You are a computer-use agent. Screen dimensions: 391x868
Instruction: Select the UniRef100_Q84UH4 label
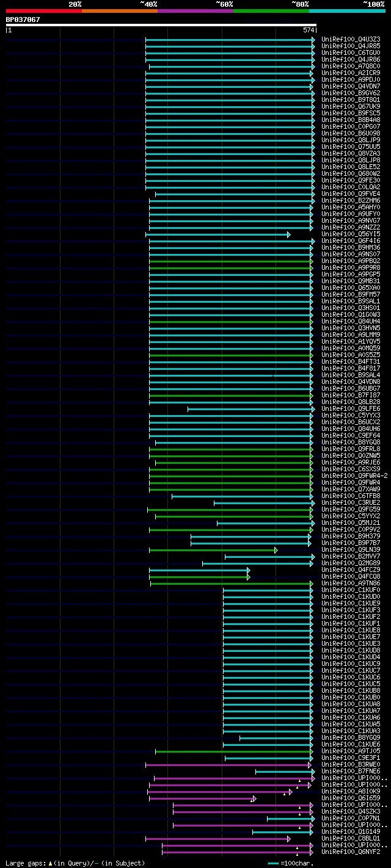[351, 321]
